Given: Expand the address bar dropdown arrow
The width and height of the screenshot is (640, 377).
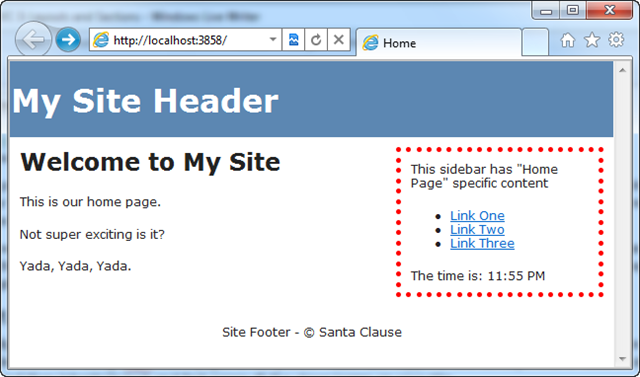Looking at the screenshot, I should tap(273, 40).
